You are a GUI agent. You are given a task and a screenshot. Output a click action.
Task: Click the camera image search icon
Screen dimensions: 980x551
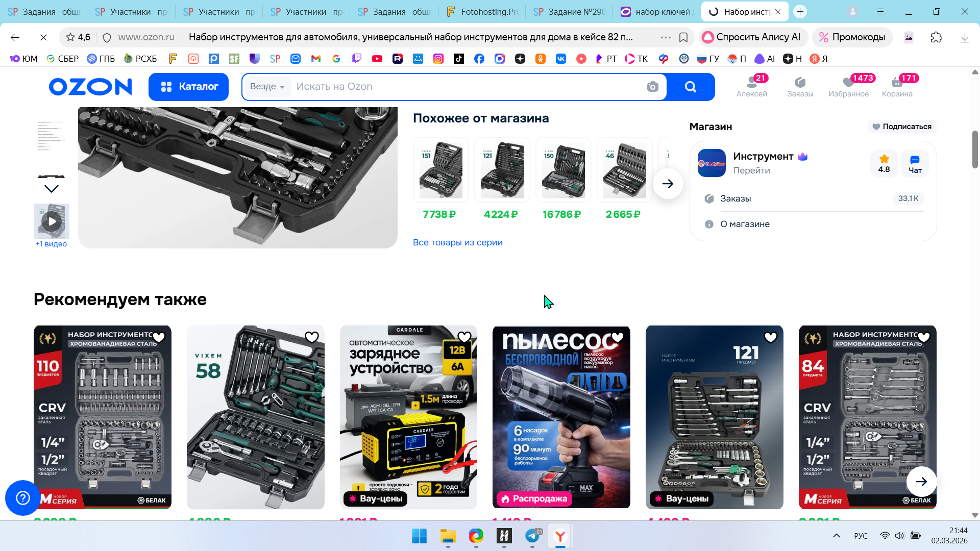click(652, 87)
